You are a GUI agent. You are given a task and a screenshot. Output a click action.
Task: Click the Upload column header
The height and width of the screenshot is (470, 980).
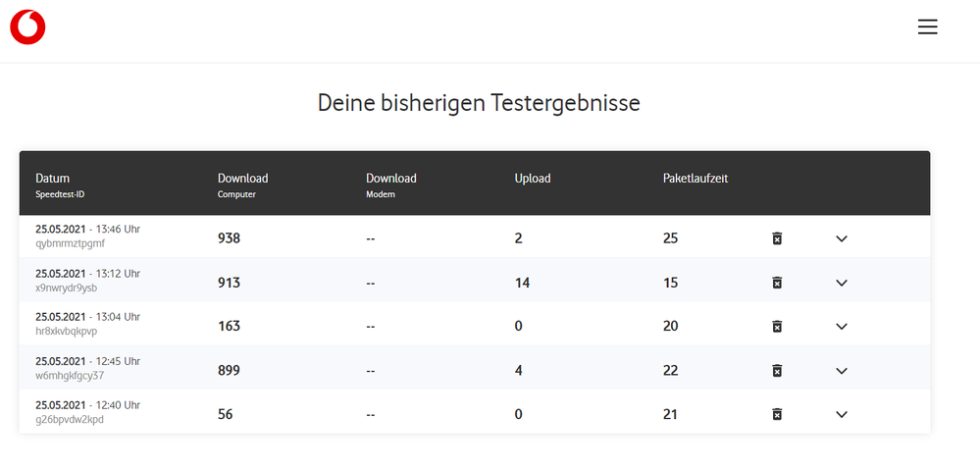(x=533, y=179)
